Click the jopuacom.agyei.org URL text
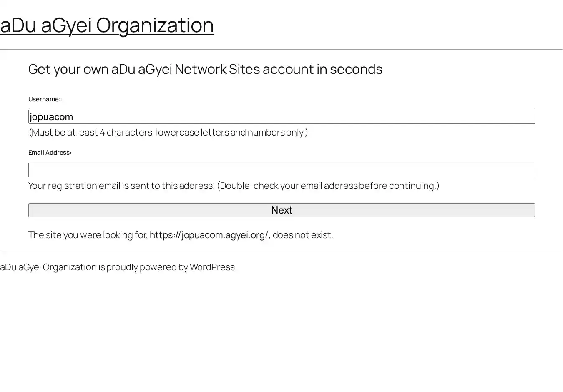563x392 pixels. 209,235
